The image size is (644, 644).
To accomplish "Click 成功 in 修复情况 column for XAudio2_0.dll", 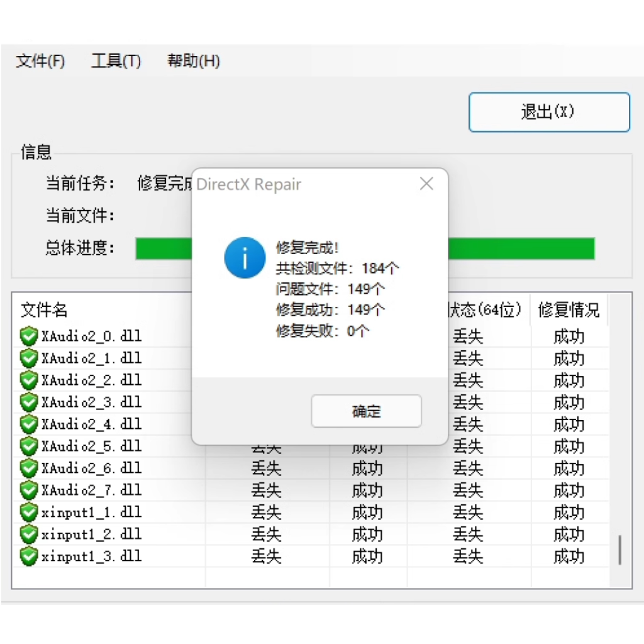I will [569, 337].
